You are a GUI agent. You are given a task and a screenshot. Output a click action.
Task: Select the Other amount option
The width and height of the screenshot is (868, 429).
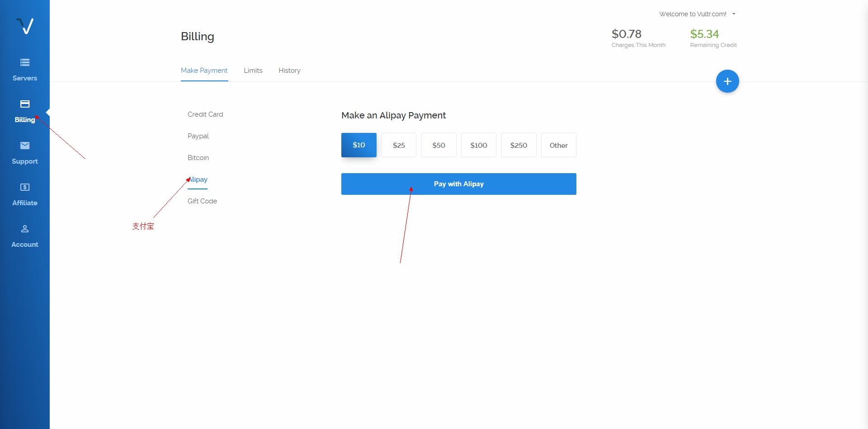point(558,145)
